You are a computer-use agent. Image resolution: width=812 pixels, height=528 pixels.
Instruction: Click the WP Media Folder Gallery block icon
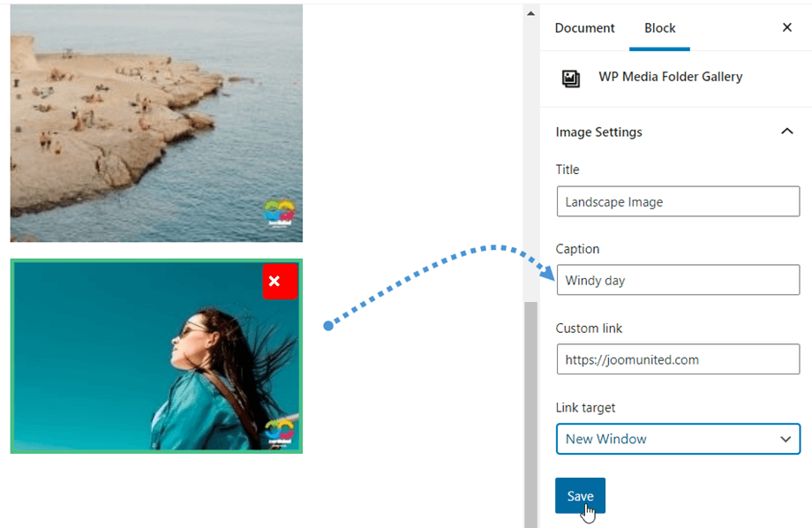pos(571,79)
